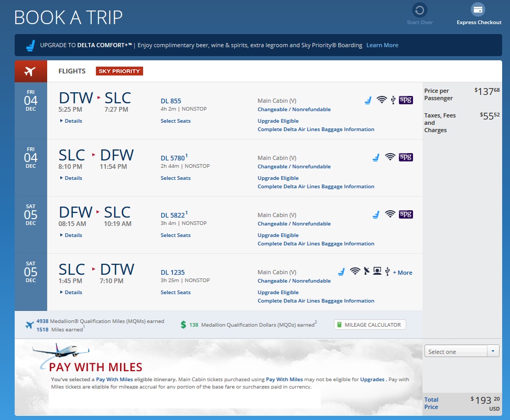The width and height of the screenshot is (510, 420).
Task: Expand Details for the DFW to SLC flight
Action: pyautogui.click(x=73, y=235)
